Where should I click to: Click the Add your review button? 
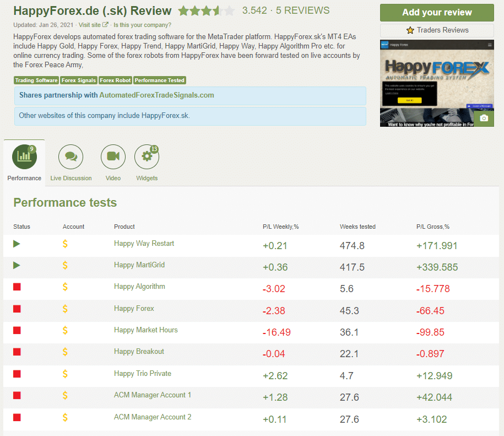(x=436, y=12)
